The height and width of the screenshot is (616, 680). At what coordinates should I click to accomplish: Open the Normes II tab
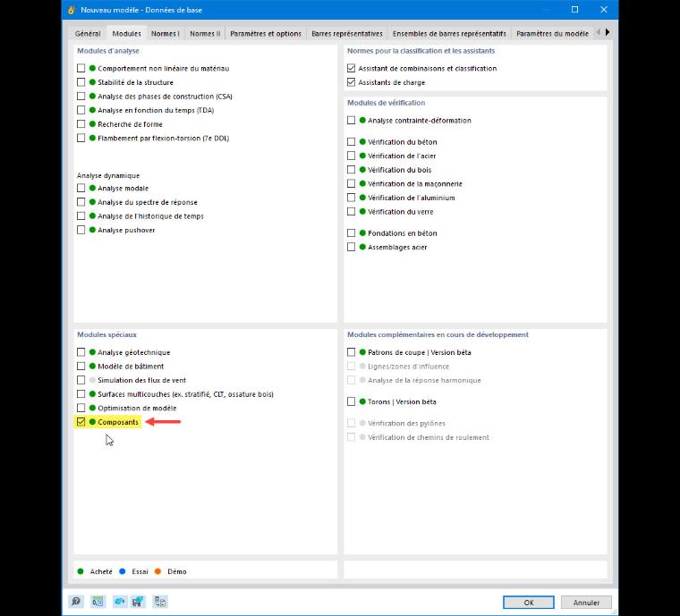[x=205, y=33]
